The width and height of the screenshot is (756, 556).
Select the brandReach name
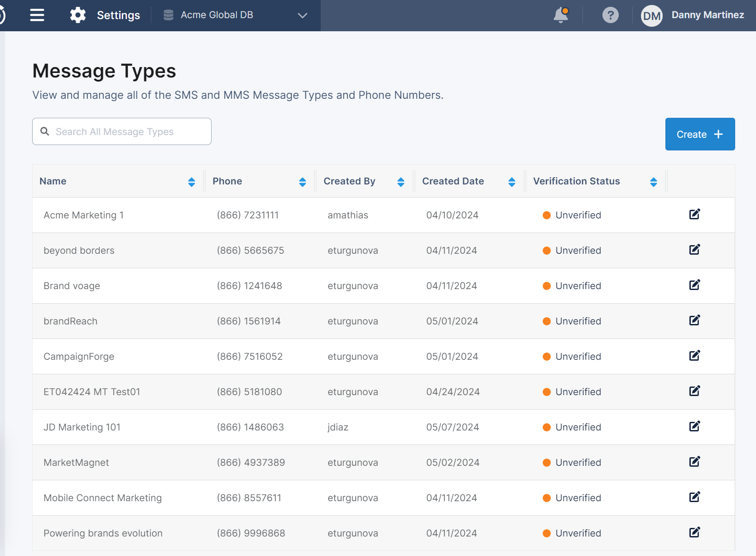(70, 321)
